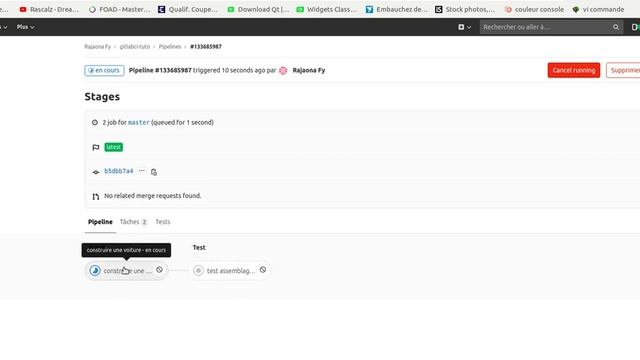Click the running status icon of construire job
The height and width of the screenshot is (360, 640).
(95, 270)
